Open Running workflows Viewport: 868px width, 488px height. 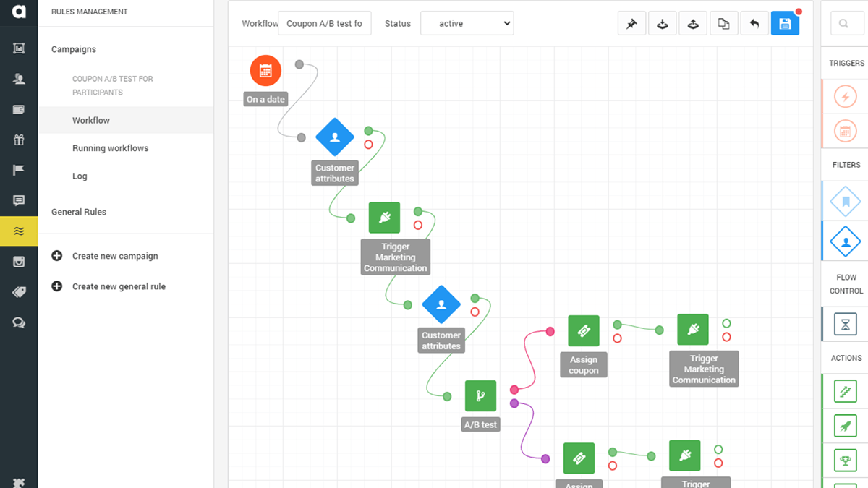click(111, 148)
